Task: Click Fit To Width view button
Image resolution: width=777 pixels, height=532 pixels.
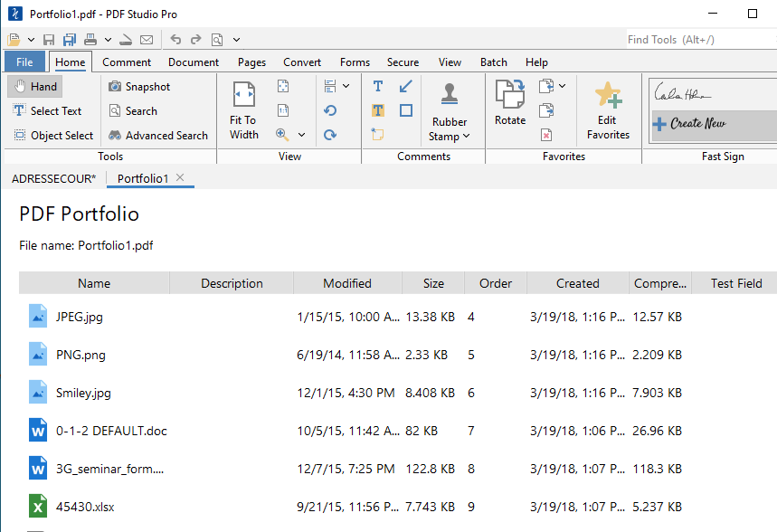Action: (244, 110)
